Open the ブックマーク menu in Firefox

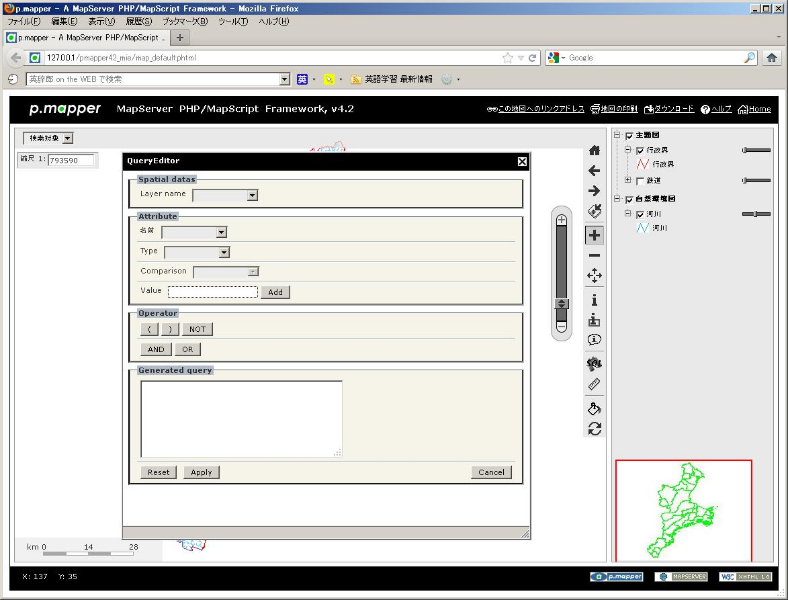coord(185,21)
